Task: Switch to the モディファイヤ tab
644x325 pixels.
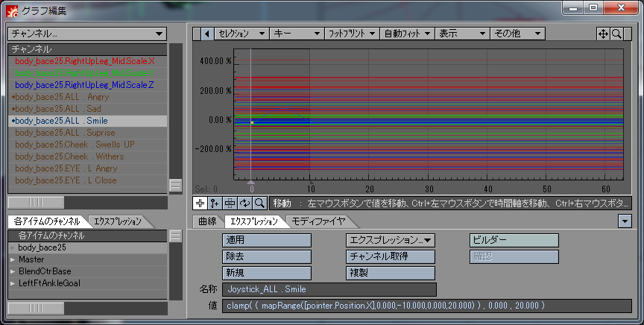Action: (319, 221)
